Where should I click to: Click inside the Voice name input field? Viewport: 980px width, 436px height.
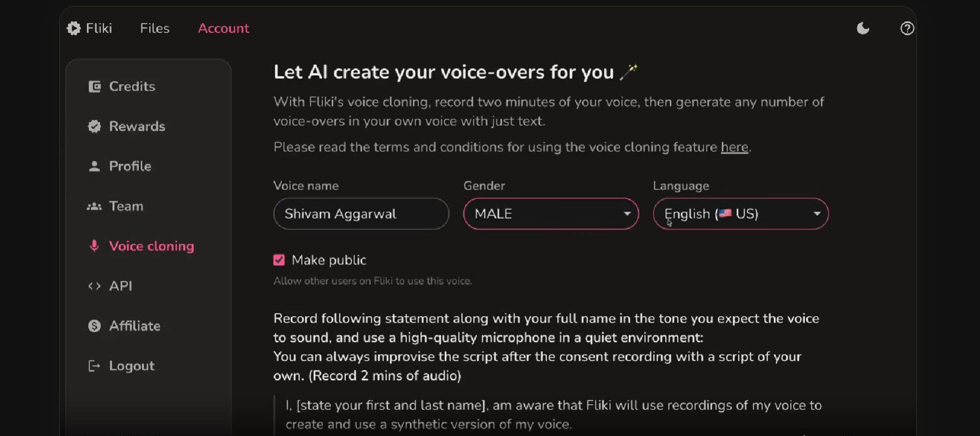(360, 214)
